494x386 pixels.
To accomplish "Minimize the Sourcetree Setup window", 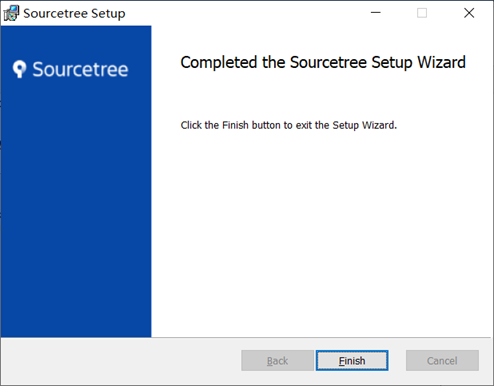I will (376, 13).
